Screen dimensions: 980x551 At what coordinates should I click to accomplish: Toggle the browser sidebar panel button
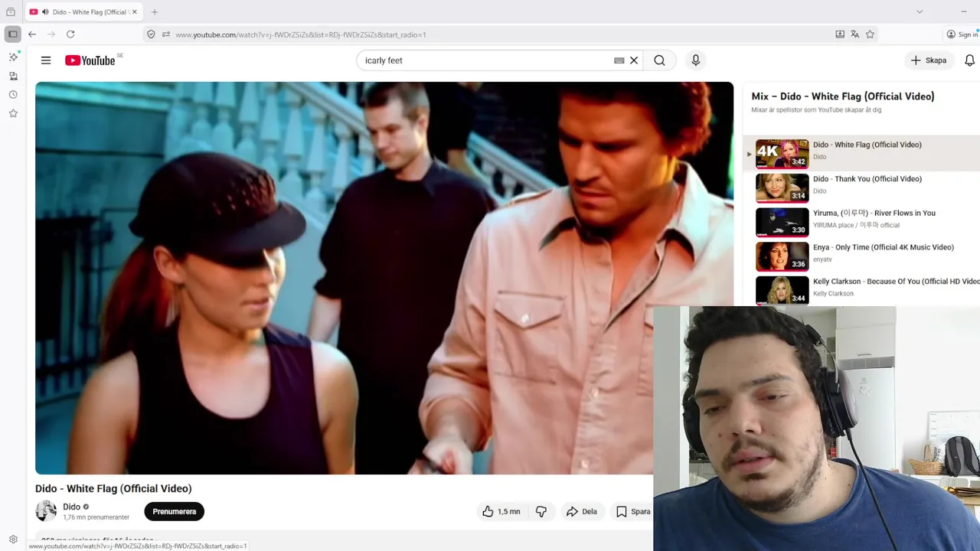tap(13, 34)
